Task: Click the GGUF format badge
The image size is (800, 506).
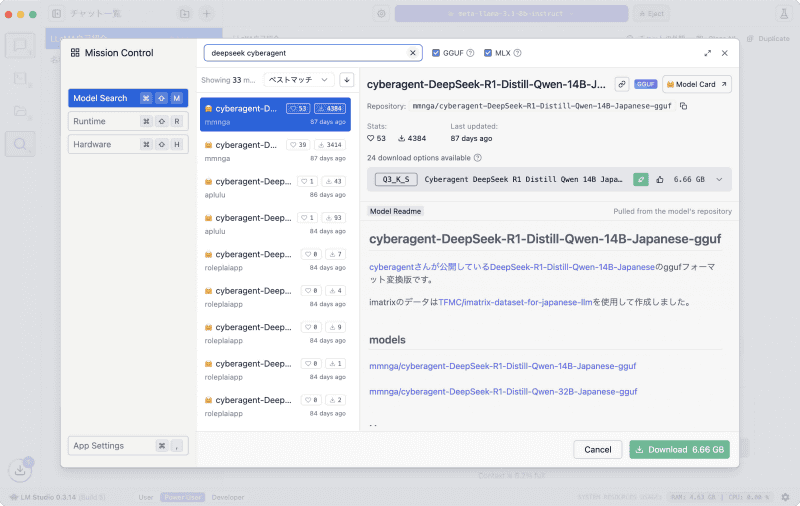Action: click(x=645, y=84)
